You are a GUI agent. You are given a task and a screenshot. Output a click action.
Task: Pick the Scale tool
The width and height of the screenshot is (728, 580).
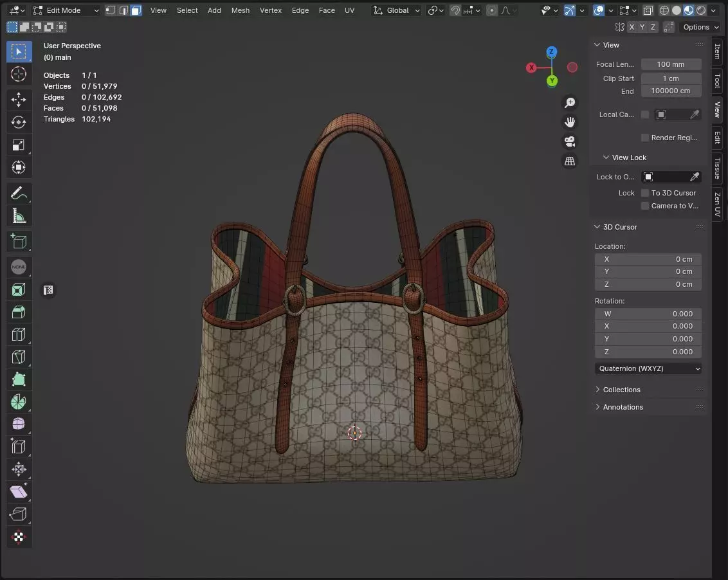pos(19,145)
